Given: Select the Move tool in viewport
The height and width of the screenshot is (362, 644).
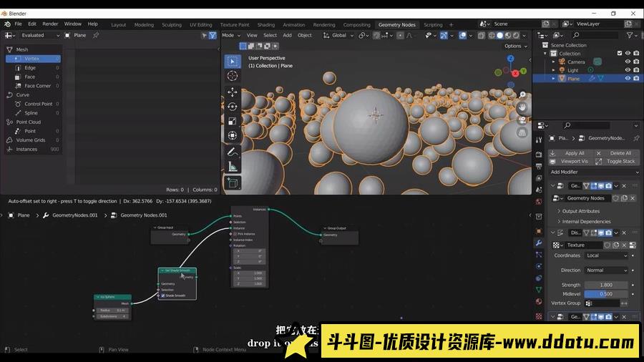Looking at the screenshot, I should pyautogui.click(x=233, y=92).
